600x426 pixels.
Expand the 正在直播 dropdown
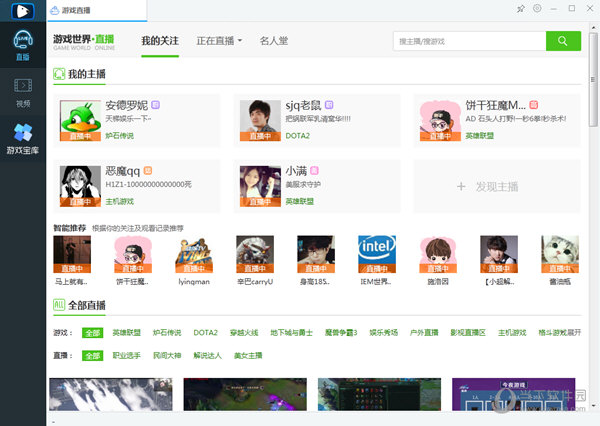(x=219, y=41)
